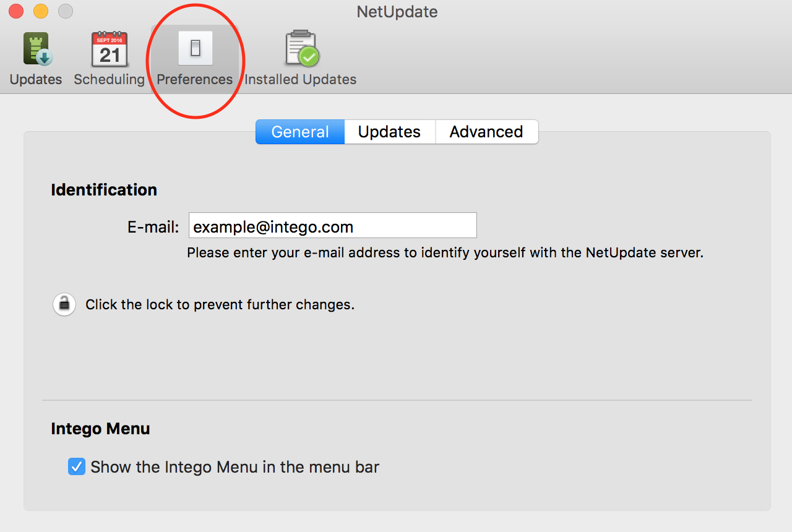The image size is (792, 532).
Task: Select the Preferences light-switch icon
Action: click(196, 48)
